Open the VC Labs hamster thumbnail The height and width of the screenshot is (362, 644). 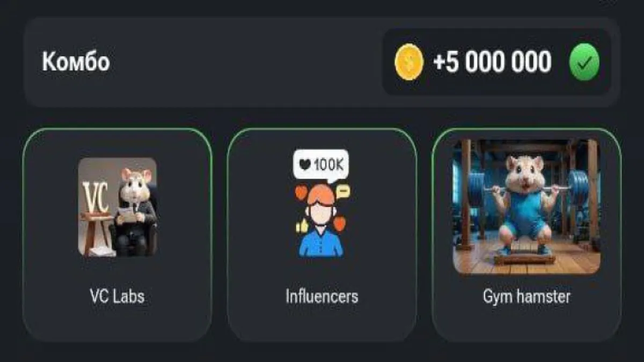118,206
